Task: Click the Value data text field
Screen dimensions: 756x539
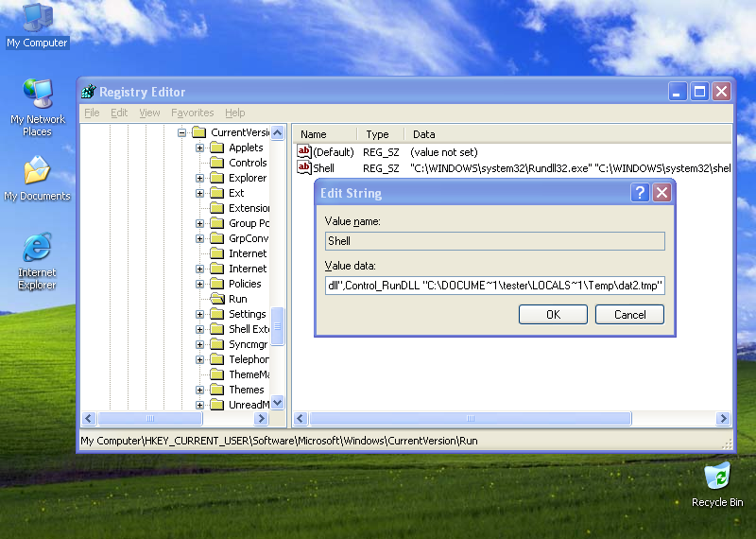Action: coord(495,286)
